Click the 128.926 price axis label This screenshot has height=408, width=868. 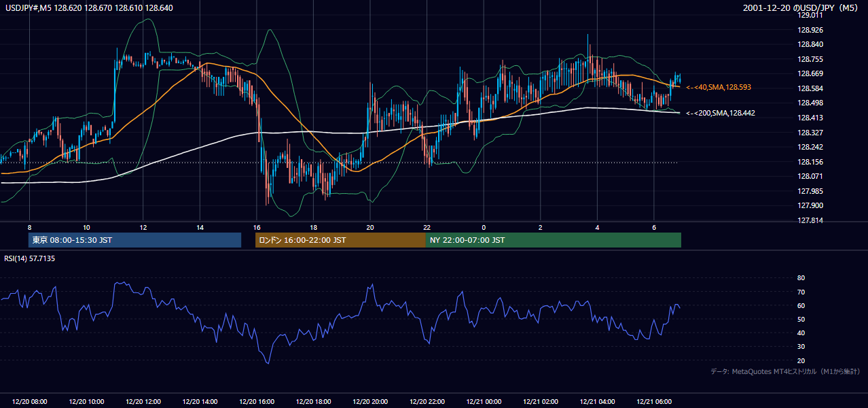point(810,30)
